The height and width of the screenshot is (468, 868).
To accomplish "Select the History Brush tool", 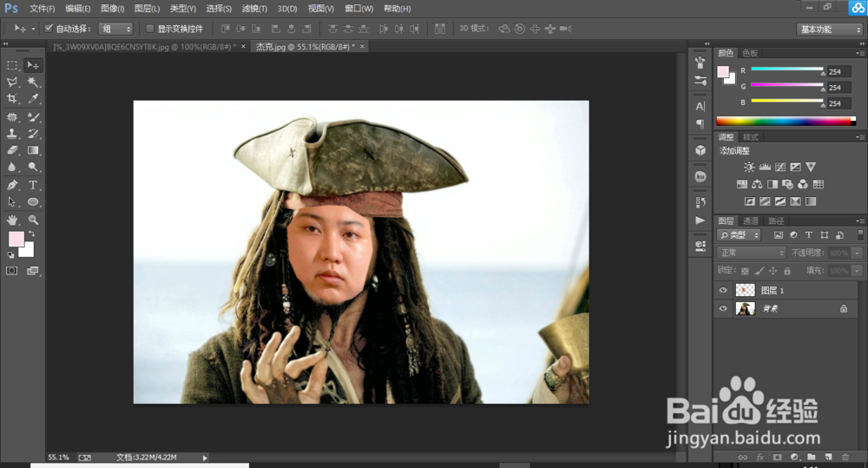I will pos(33,134).
